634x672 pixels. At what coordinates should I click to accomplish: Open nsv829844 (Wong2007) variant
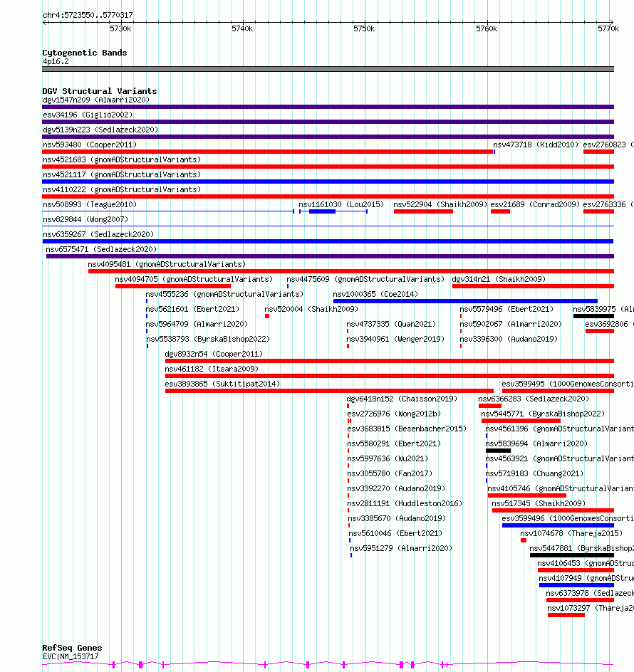pos(85,219)
